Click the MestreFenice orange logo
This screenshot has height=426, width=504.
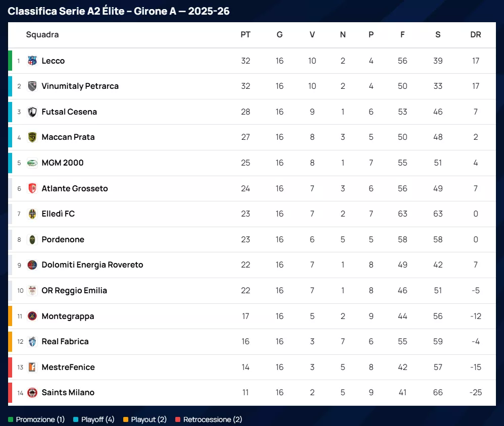(x=32, y=367)
